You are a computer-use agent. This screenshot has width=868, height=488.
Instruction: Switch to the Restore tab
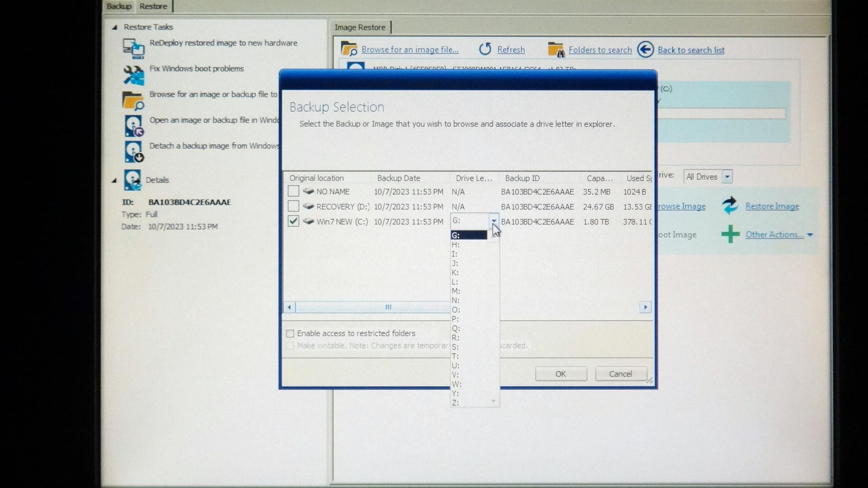pos(153,6)
